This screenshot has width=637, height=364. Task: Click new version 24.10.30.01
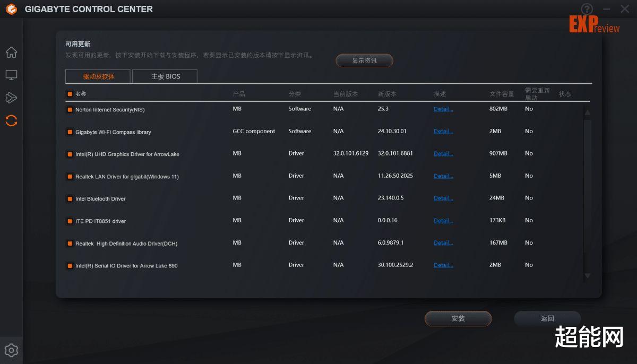[392, 131]
